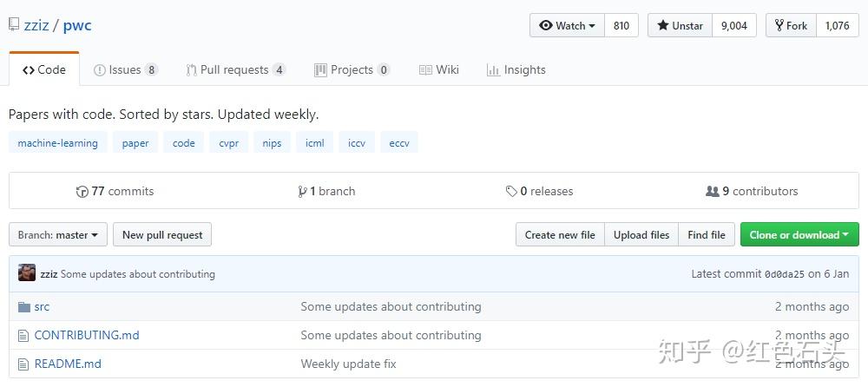868x387 pixels.
Task: Open latest commit message Some updates about contributing
Action: coord(138,274)
